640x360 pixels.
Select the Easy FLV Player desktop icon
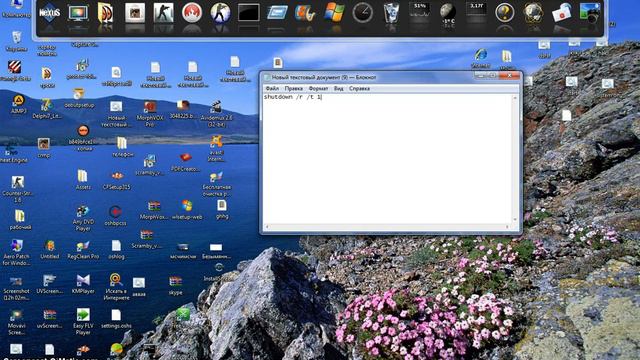click(83, 322)
